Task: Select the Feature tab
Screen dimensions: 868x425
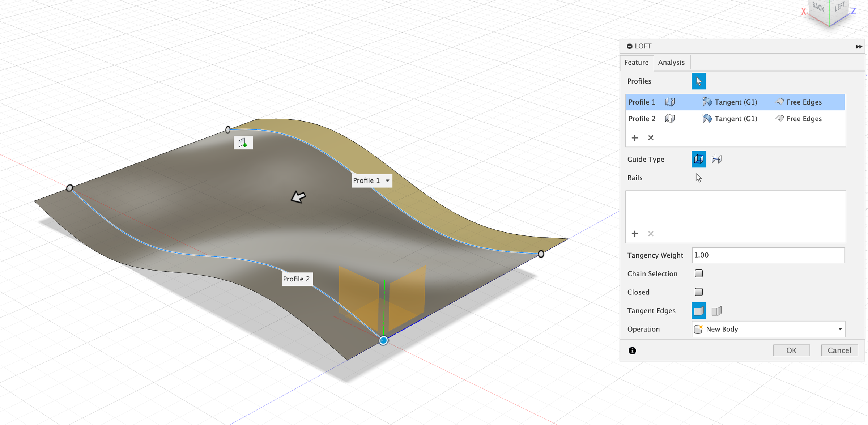Action: [x=637, y=62]
